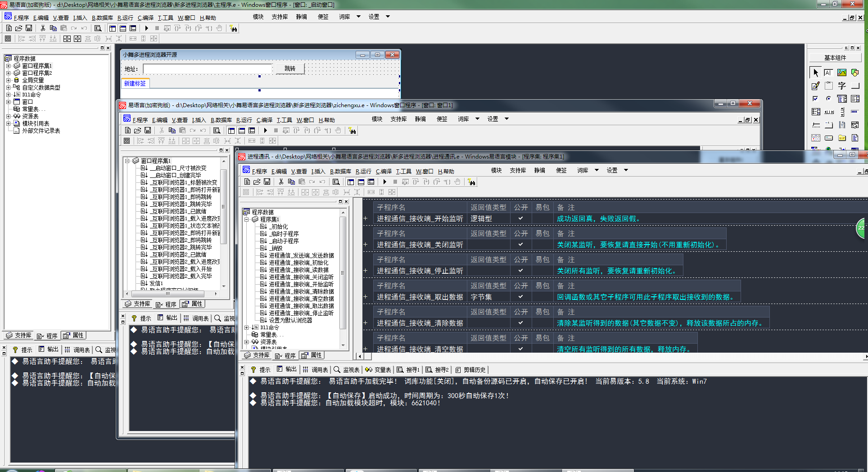Click the 地址 address input field on form

[x=208, y=69]
